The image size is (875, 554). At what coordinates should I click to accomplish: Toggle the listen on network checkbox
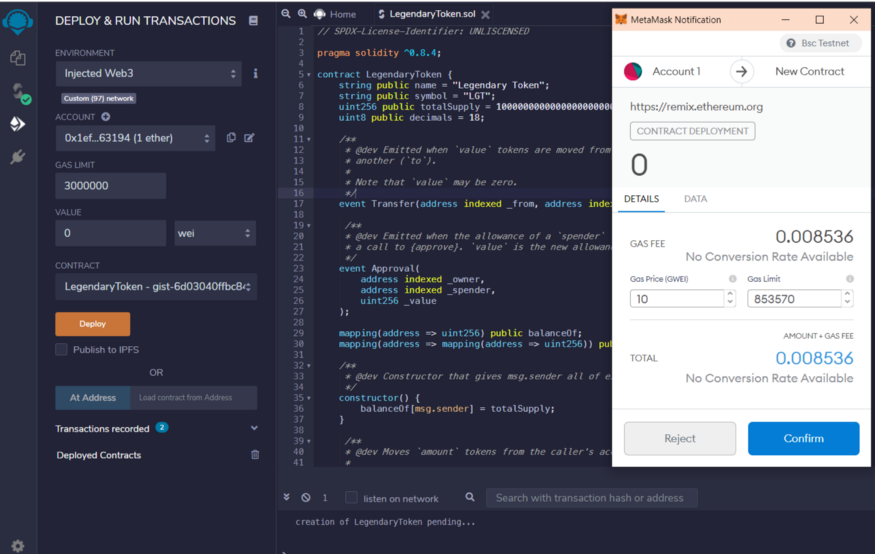(351, 498)
